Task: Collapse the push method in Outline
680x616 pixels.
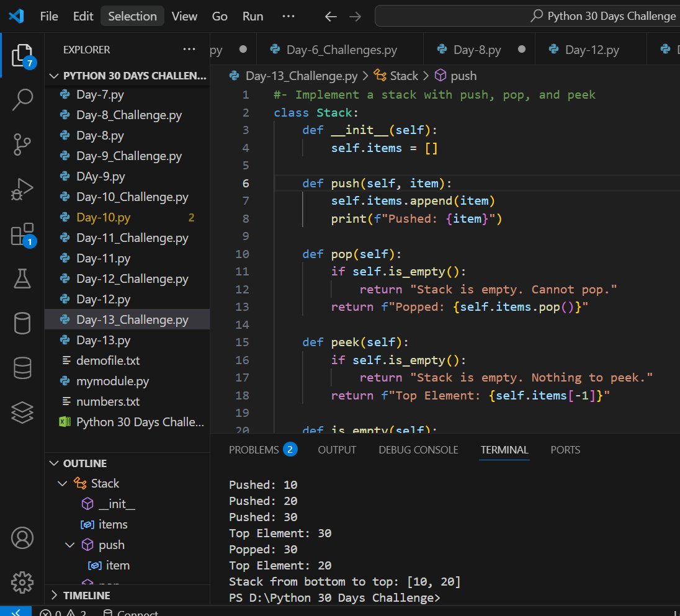Action: (70, 545)
